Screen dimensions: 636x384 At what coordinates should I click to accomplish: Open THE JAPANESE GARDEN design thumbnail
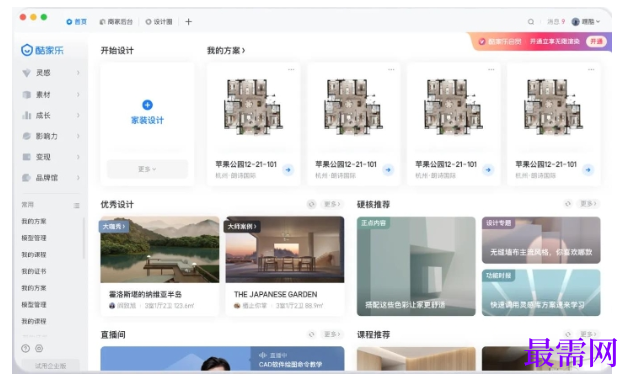pos(285,250)
